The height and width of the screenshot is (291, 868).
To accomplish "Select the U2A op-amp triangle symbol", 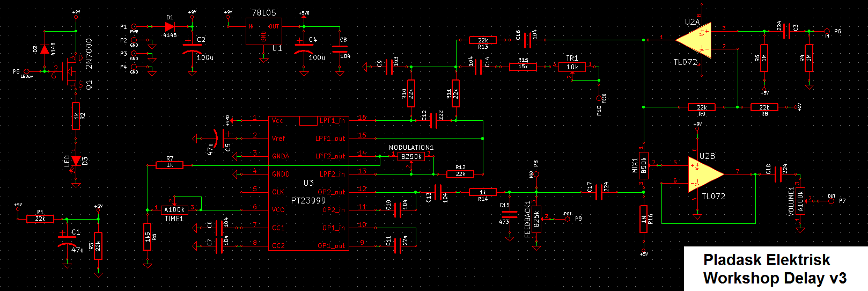I will pos(694,40).
